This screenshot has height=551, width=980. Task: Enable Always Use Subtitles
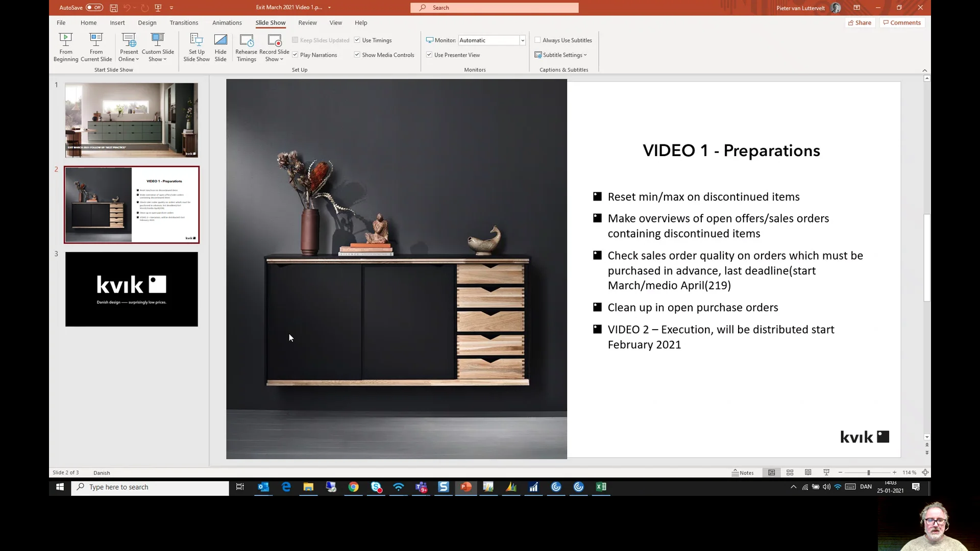point(537,40)
